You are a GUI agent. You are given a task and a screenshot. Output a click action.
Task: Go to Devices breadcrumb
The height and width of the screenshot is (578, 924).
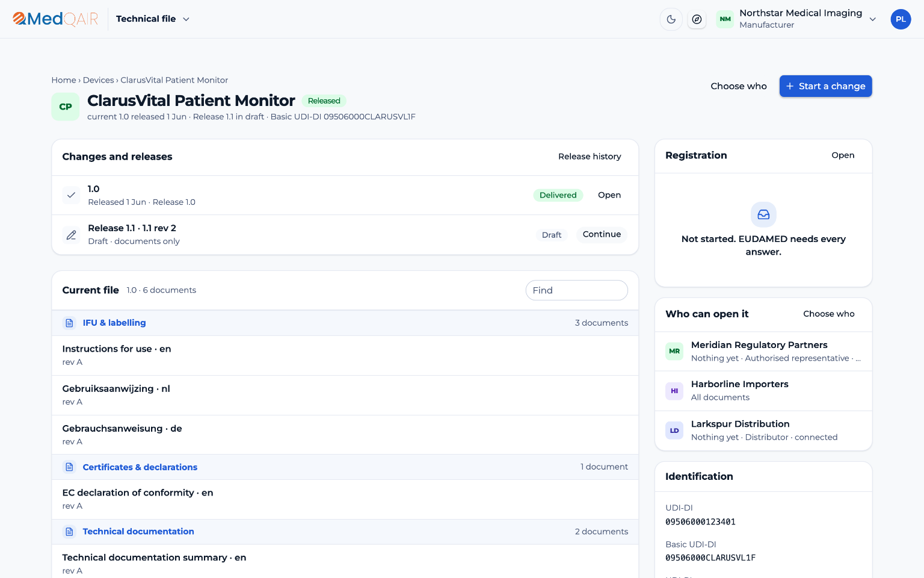tap(99, 80)
